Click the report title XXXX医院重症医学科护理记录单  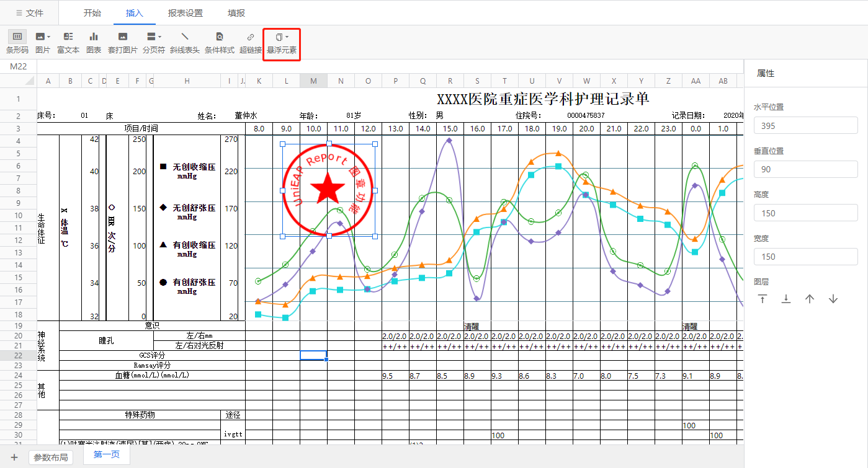(x=543, y=99)
